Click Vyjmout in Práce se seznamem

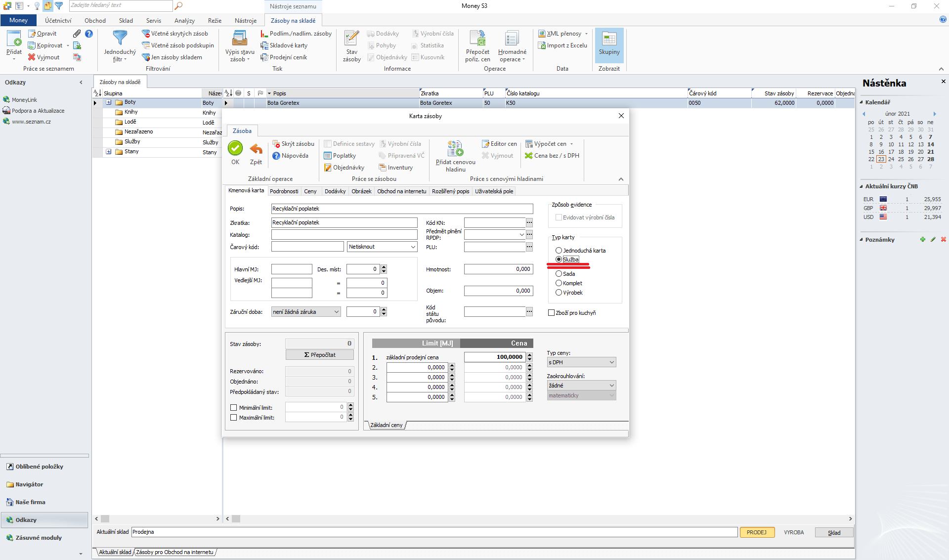(x=43, y=57)
